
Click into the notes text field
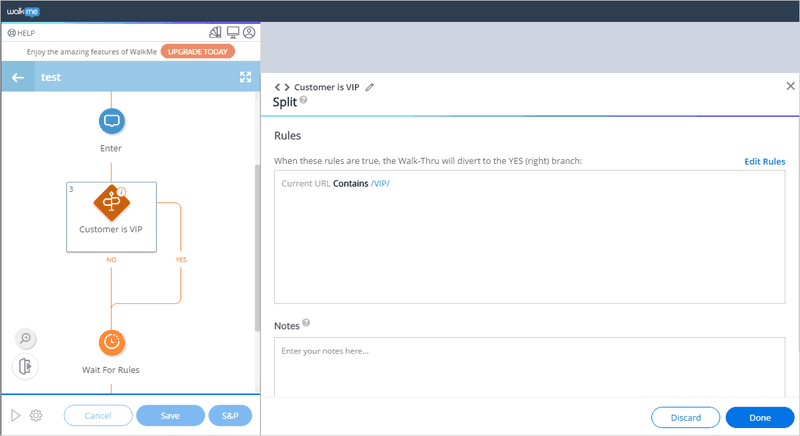pos(530,367)
